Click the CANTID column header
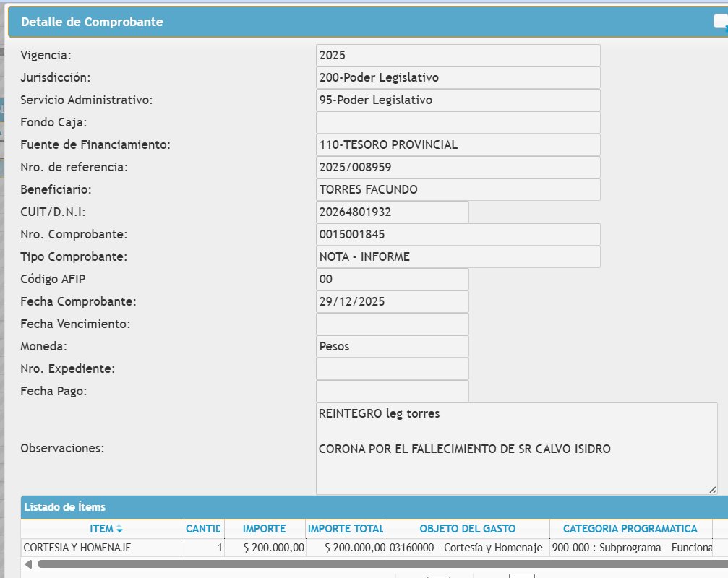This screenshot has width=728, height=578. (x=204, y=529)
